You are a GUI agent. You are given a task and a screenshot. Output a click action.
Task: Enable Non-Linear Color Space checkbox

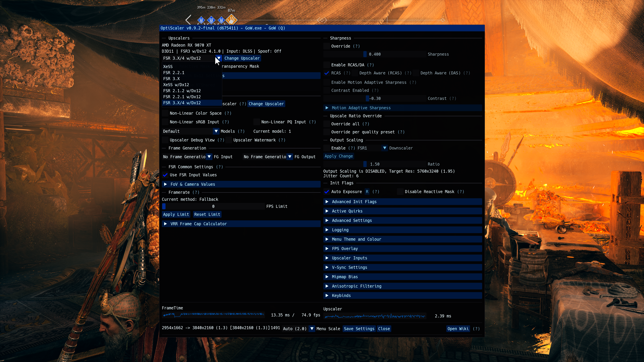(x=165, y=113)
